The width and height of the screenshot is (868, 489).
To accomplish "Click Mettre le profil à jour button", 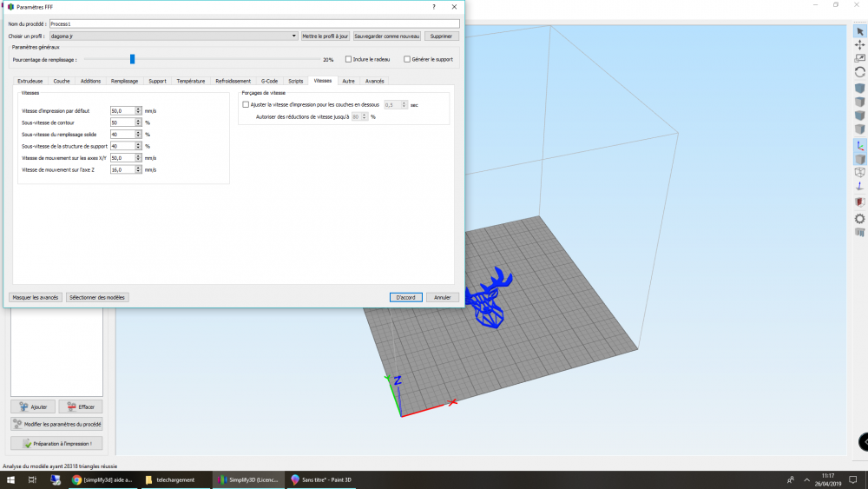I will coord(325,36).
